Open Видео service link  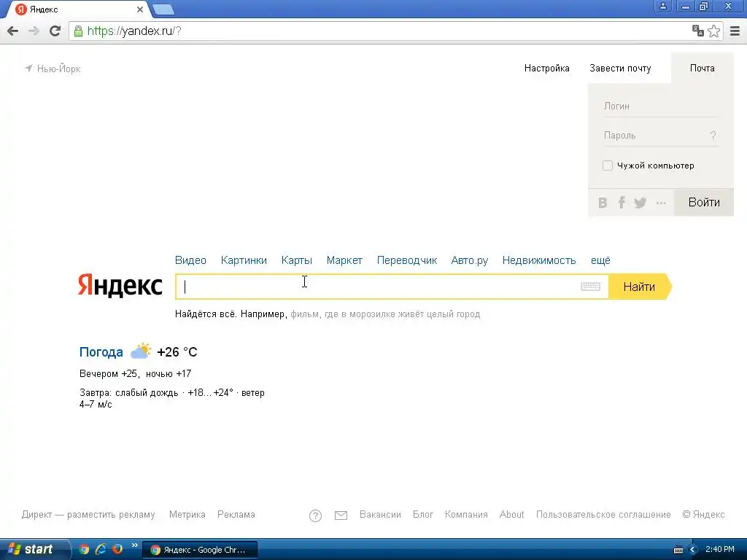point(190,260)
